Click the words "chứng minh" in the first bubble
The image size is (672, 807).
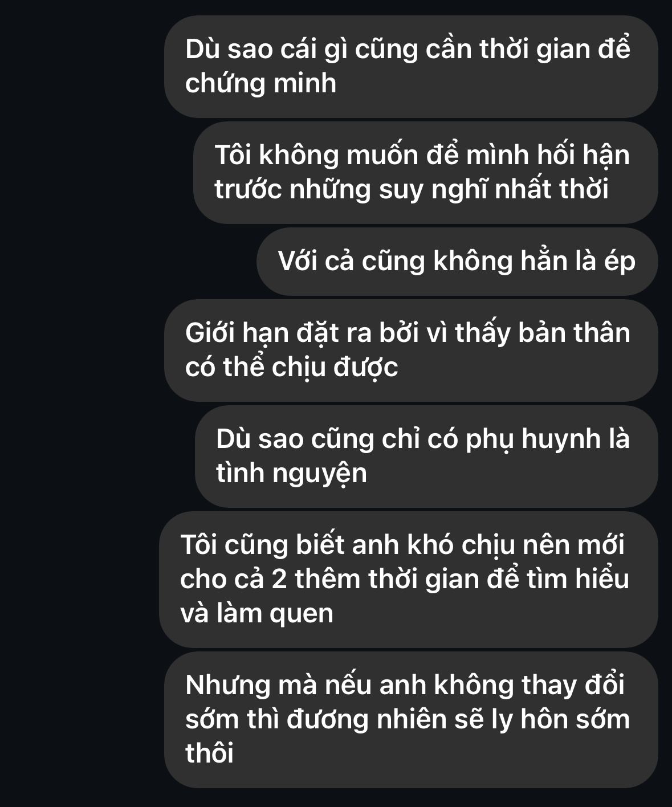(260, 84)
